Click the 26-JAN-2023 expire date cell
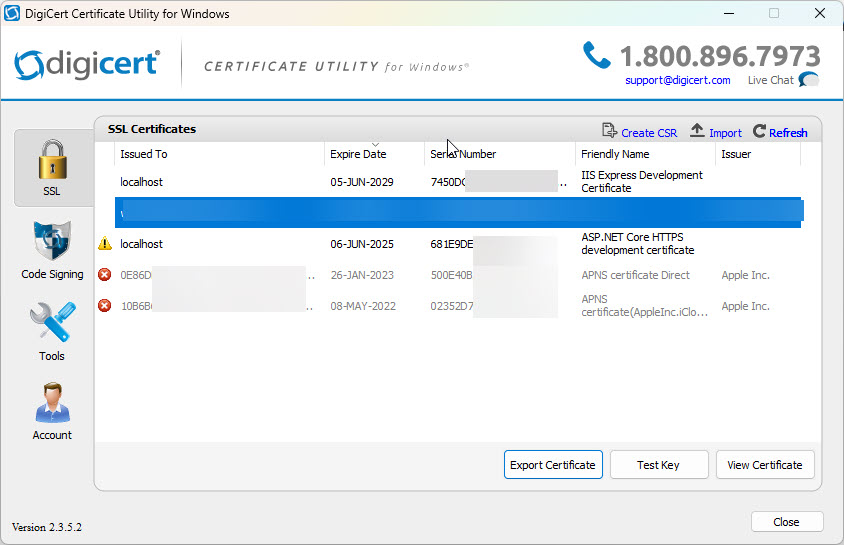This screenshot has height=545, width=844. [x=362, y=275]
